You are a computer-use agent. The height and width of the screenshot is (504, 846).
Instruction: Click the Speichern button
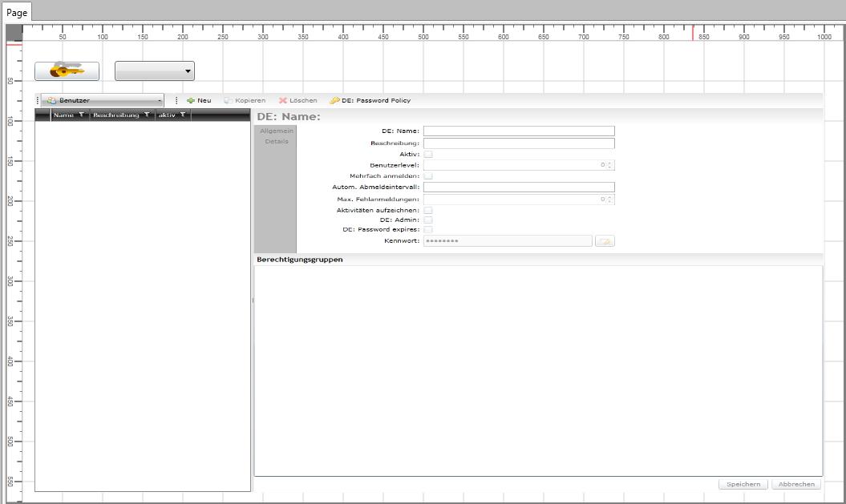coord(743,484)
